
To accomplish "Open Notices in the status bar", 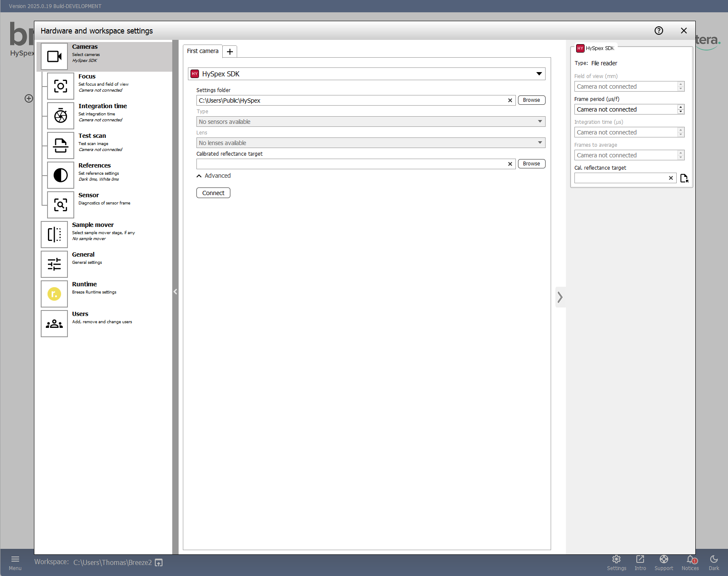I will click(690, 562).
